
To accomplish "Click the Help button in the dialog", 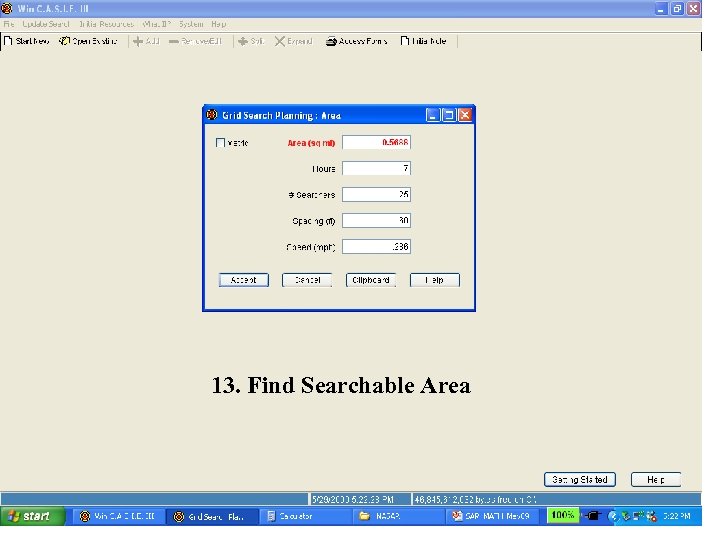I will point(435,280).
